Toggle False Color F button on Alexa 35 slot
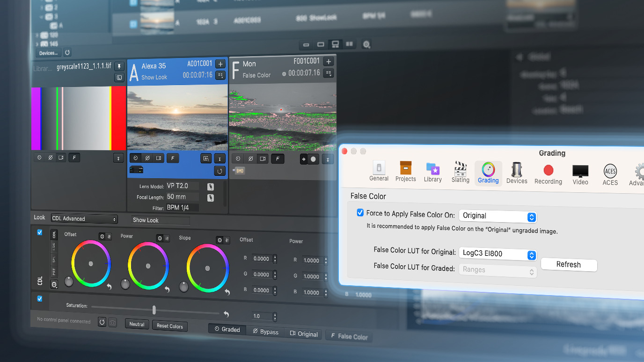 point(173,159)
